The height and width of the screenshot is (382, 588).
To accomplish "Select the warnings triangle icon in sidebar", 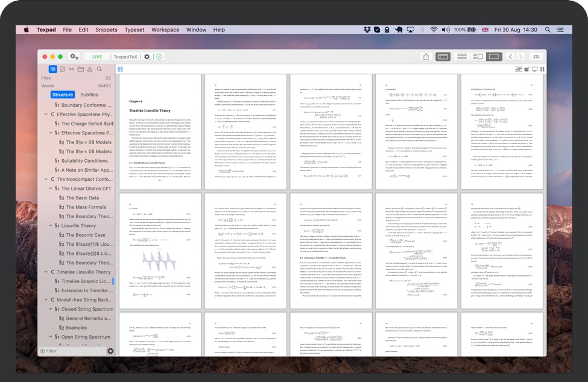I will (90, 69).
